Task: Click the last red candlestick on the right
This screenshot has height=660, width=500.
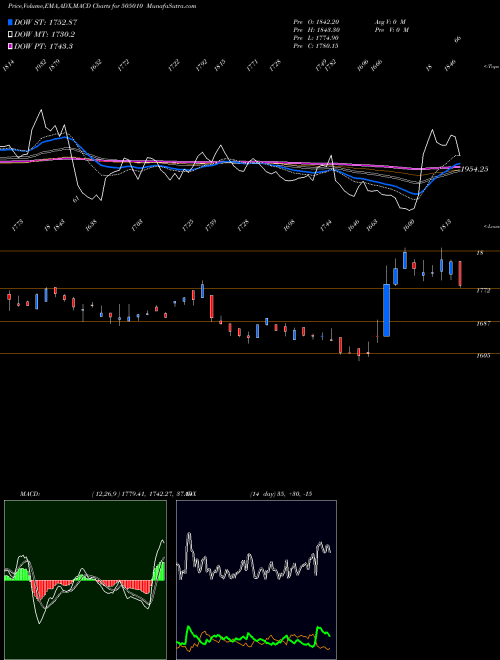Action: [460, 274]
